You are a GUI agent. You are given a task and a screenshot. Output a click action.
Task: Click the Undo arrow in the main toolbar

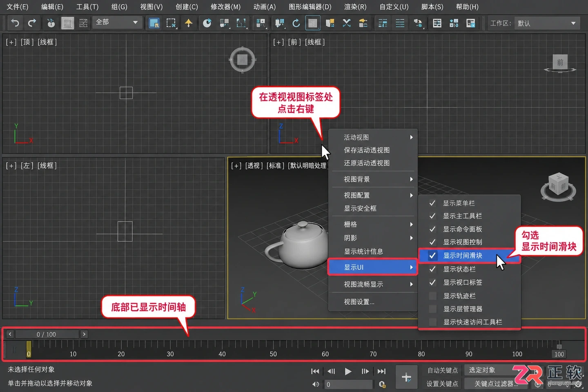pyautogui.click(x=15, y=23)
